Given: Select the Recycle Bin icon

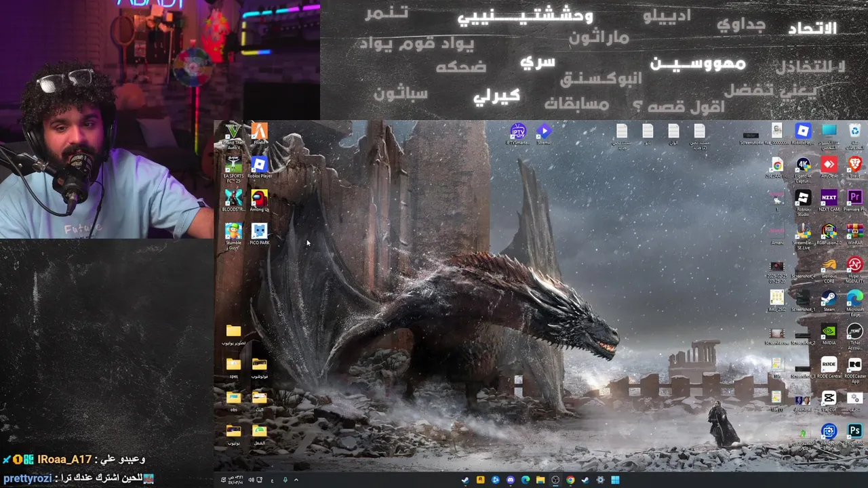Looking at the screenshot, I should coord(854,136).
